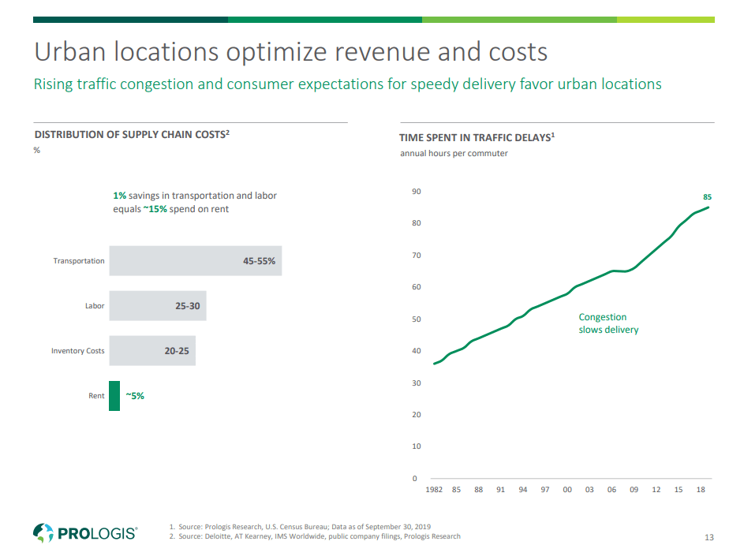744x560 pixels.
Task: Click the Prologis globe logo icon
Action: (x=43, y=532)
